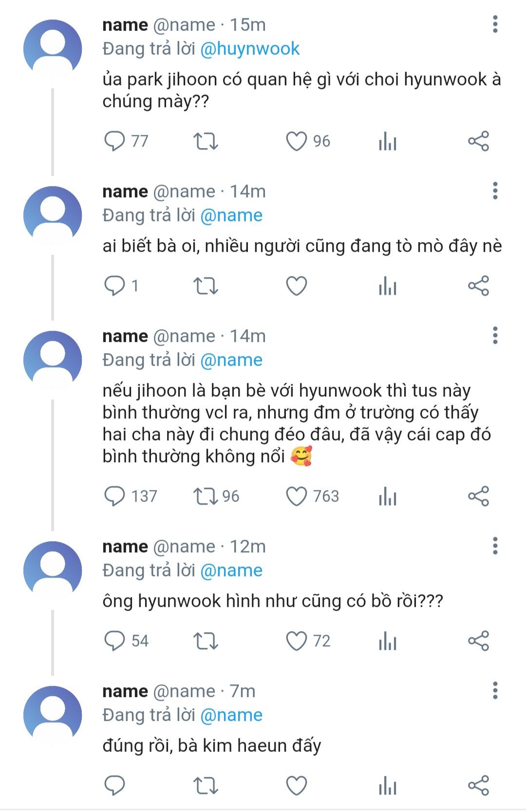This screenshot has height=812, width=526.
Task: Open the @huynwook mention link
Action: point(250,49)
